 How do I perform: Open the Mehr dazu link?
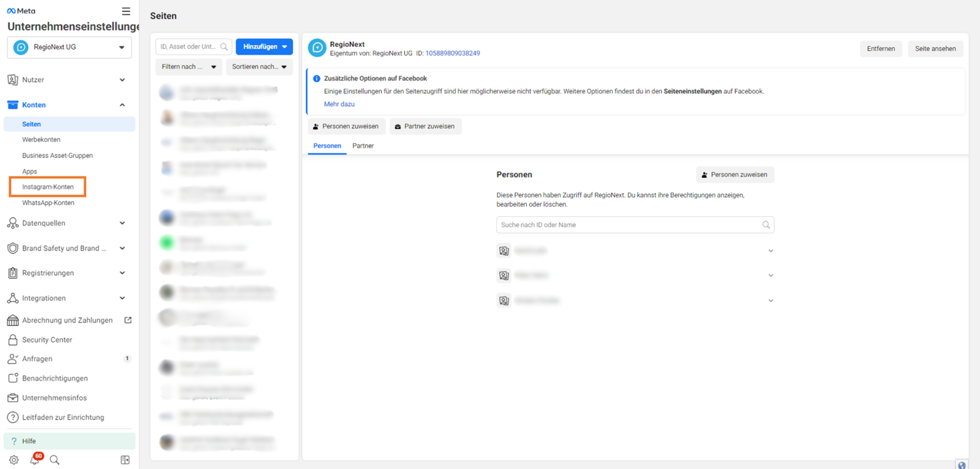[339, 104]
